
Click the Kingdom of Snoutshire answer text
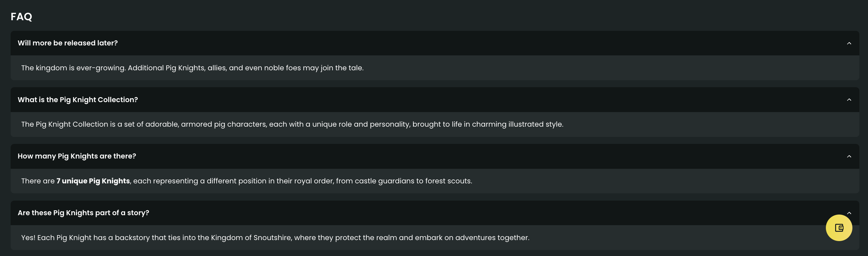click(x=275, y=237)
